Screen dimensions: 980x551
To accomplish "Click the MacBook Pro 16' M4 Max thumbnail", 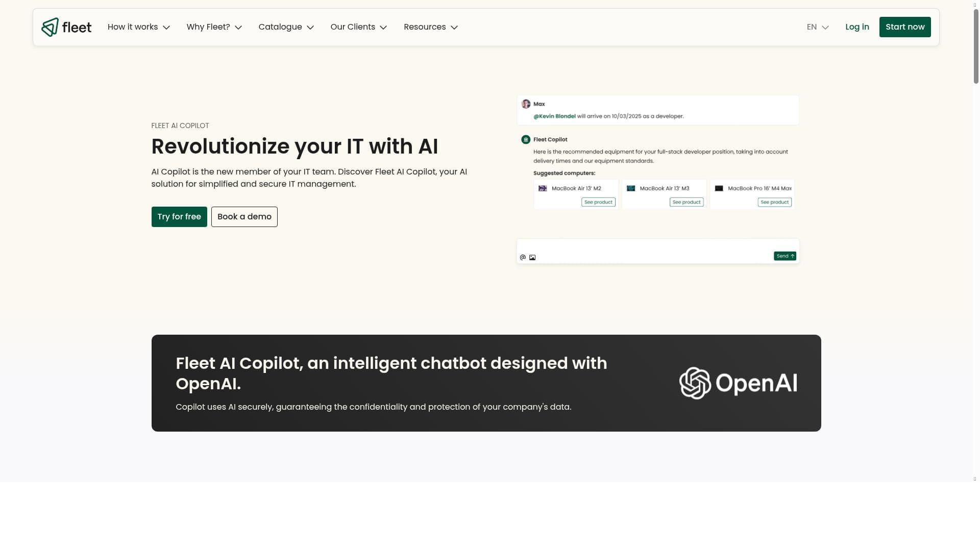I will click(719, 189).
